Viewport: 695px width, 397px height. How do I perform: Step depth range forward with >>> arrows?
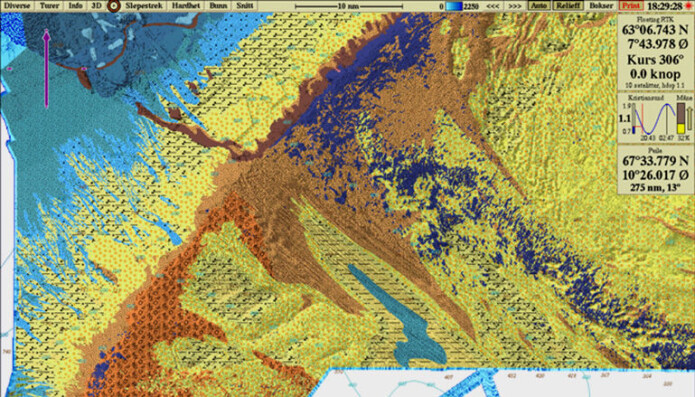click(514, 6)
